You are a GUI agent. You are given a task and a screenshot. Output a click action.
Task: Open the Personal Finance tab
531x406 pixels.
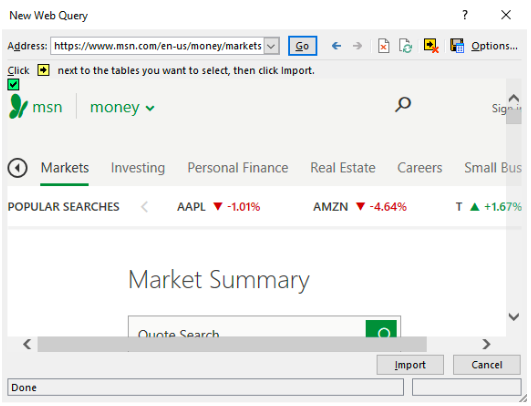[x=238, y=168]
